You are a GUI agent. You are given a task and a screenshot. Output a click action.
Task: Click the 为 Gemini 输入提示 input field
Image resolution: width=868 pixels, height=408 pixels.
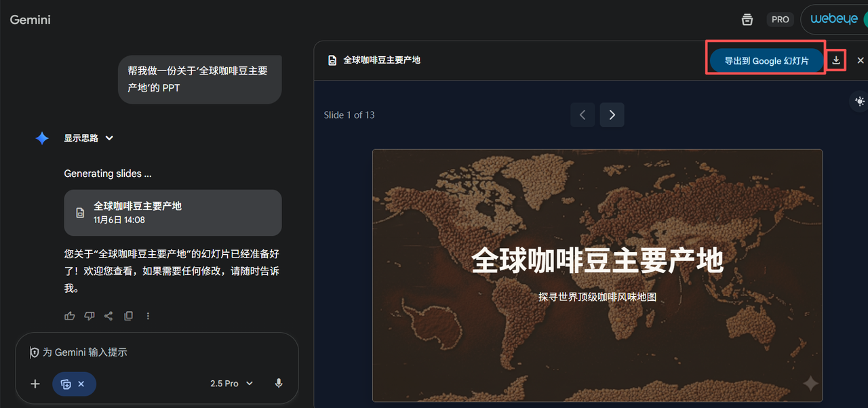[x=156, y=352]
